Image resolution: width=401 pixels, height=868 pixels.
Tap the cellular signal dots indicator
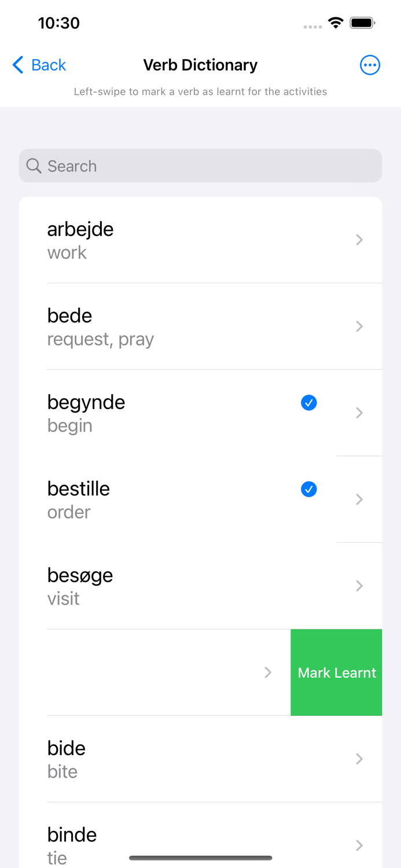(x=312, y=26)
